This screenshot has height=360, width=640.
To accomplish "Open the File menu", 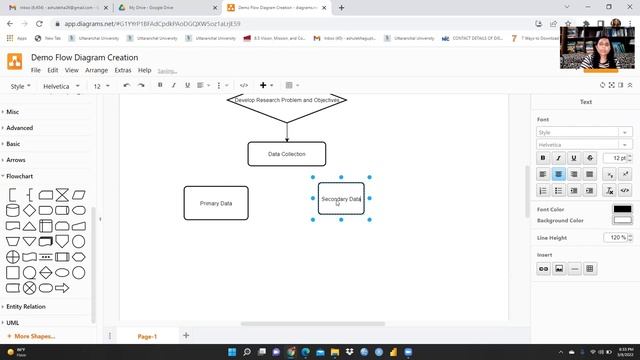I will point(36,70).
